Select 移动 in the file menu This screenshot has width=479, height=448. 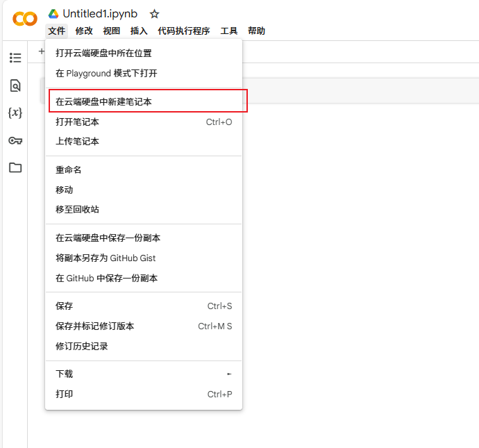coord(144,190)
